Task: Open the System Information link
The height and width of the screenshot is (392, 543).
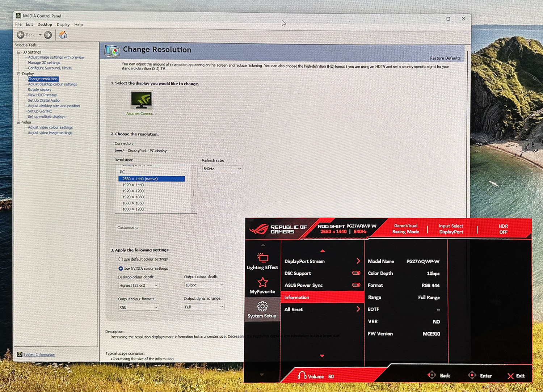Action: coord(39,355)
